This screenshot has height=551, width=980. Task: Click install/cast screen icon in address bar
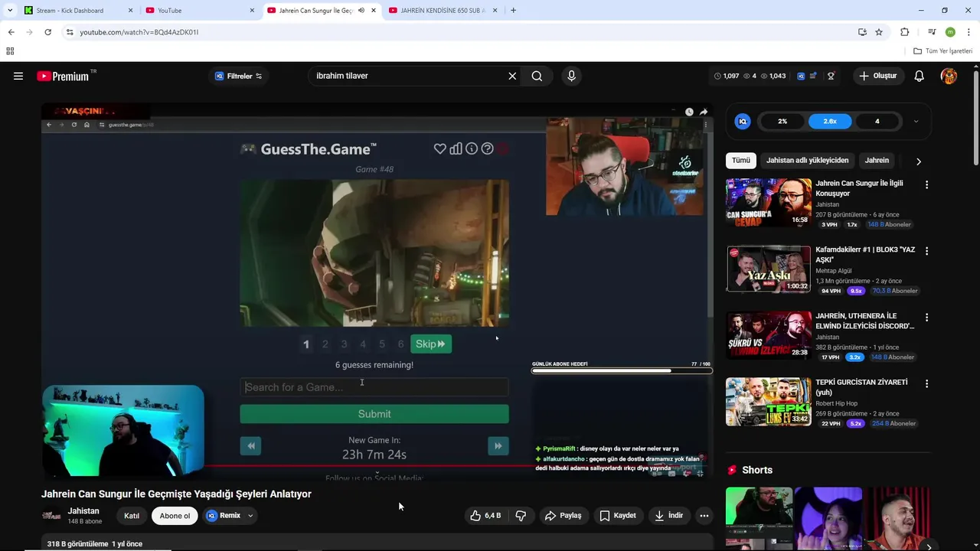click(862, 32)
